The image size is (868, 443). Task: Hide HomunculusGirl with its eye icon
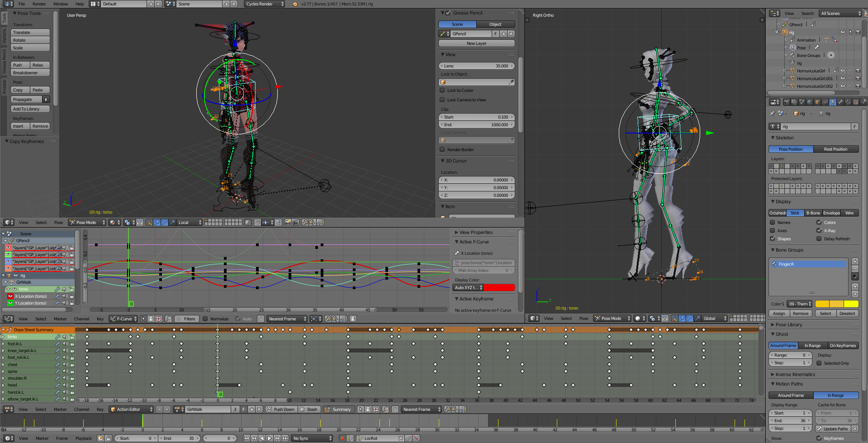(842, 71)
